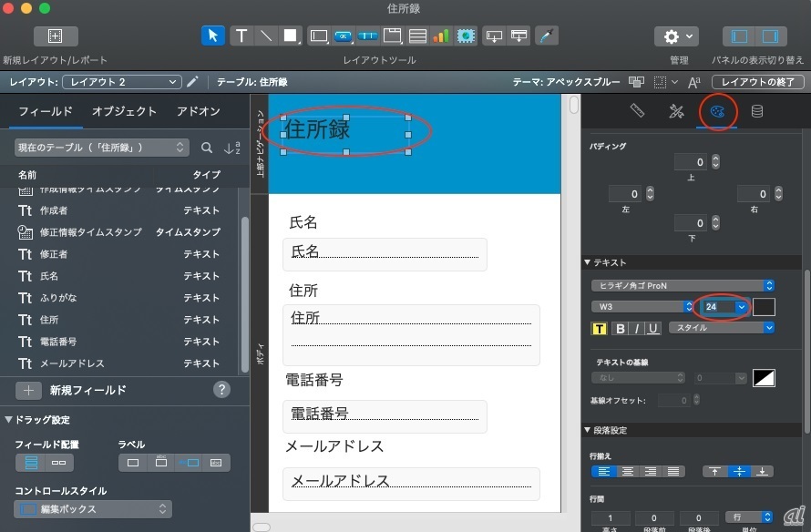Collapse the テキスト section

588,262
